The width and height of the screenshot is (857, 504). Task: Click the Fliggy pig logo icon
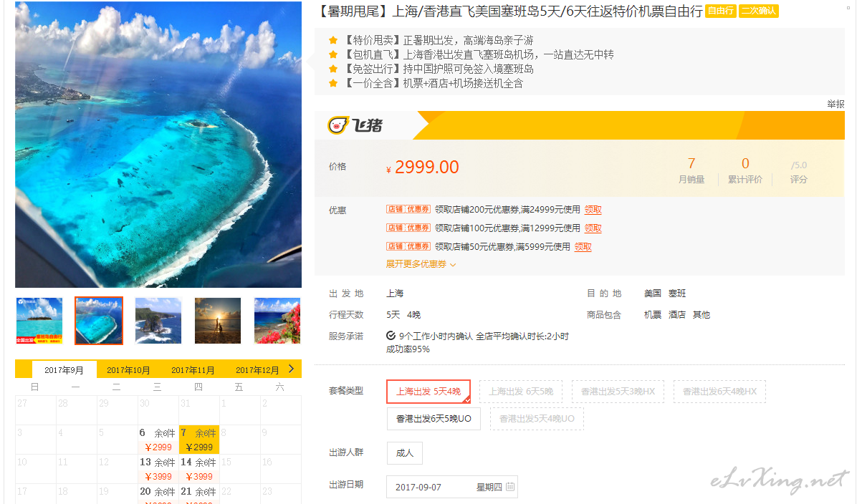(337, 125)
